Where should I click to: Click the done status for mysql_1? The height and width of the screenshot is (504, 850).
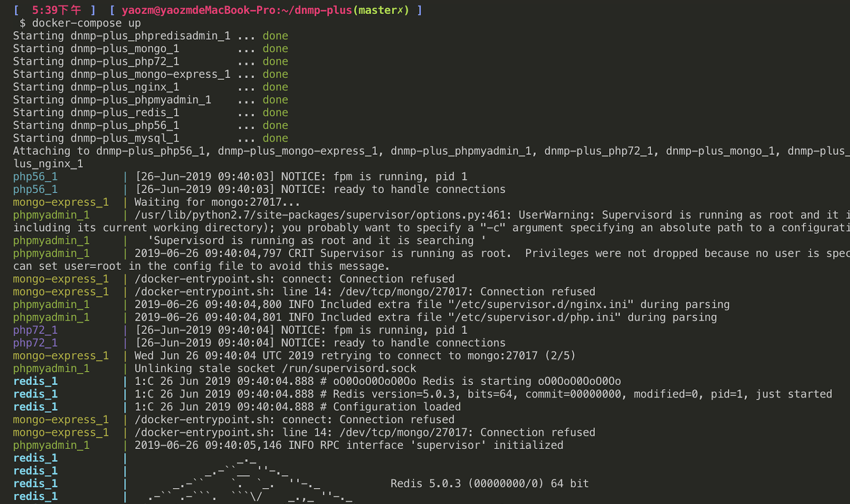275,138
